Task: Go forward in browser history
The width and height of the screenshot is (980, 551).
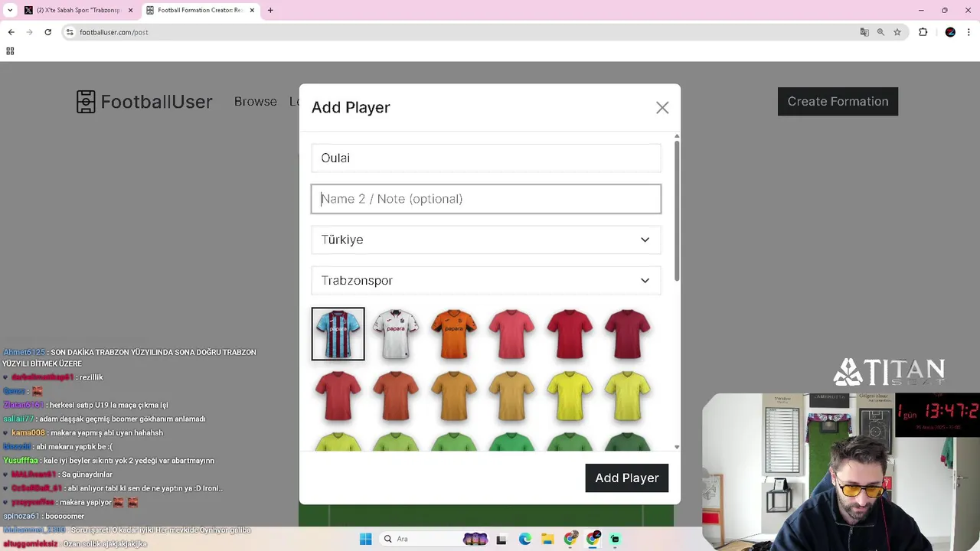Action: [29, 32]
